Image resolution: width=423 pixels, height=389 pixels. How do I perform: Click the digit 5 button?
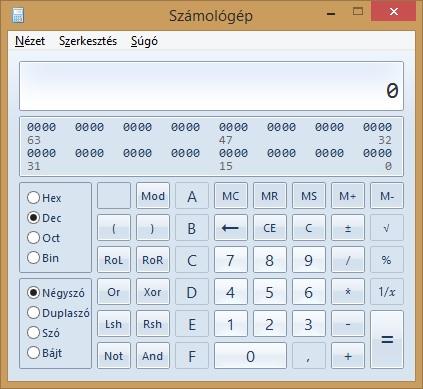[x=270, y=292]
